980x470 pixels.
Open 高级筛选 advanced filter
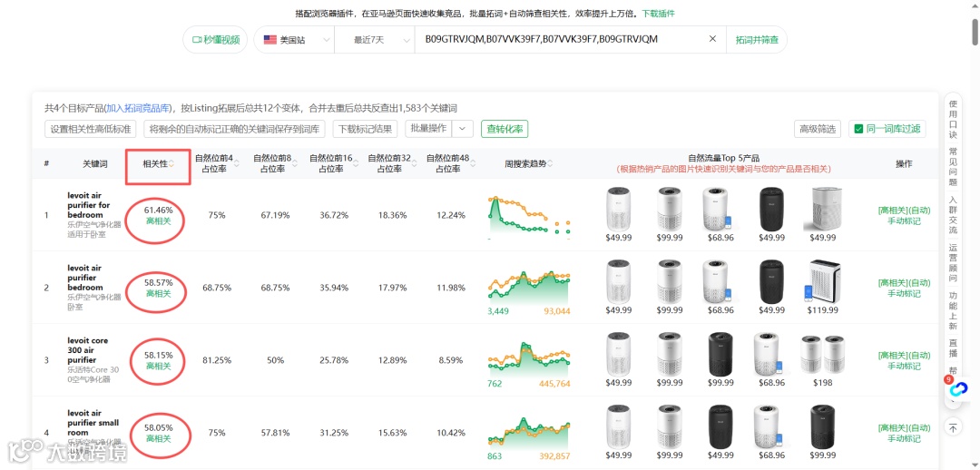(818, 130)
